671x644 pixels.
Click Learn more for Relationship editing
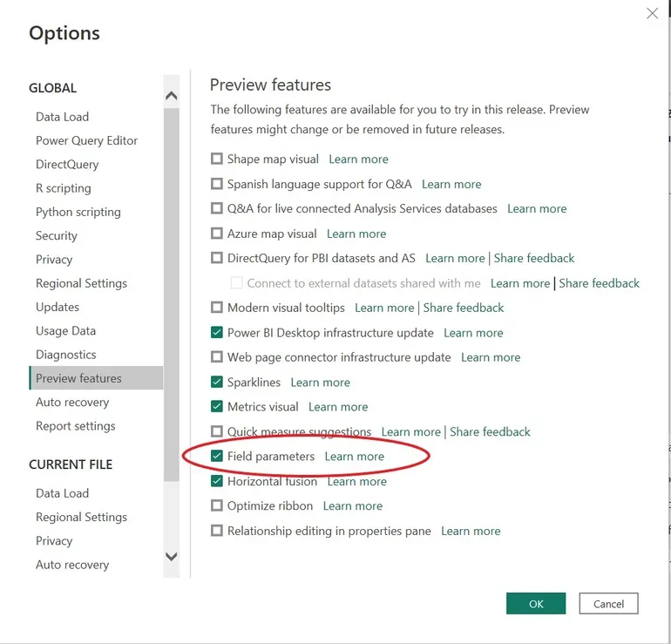pos(471,531)
